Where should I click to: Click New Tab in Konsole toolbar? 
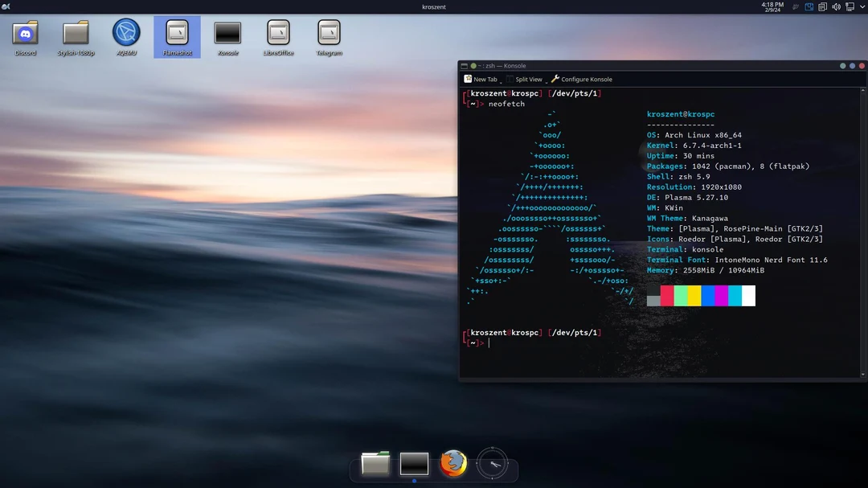[x=481, y=80]
